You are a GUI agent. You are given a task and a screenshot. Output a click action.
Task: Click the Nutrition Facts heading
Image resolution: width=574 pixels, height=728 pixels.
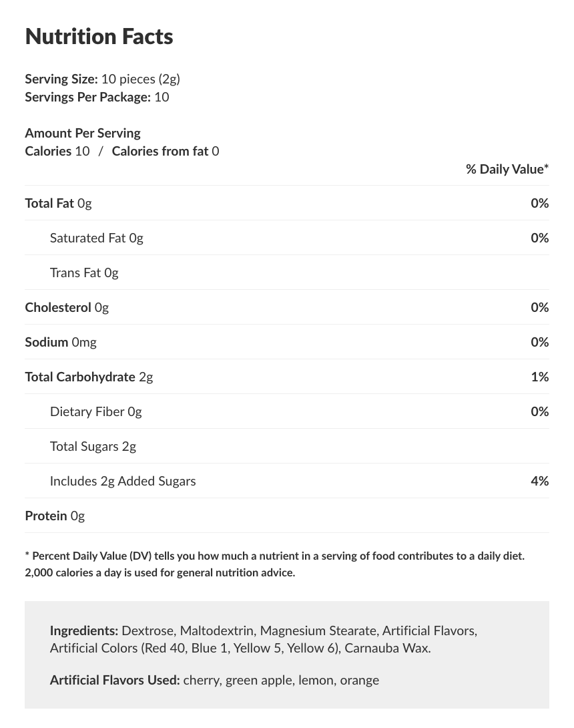point(99,37)
